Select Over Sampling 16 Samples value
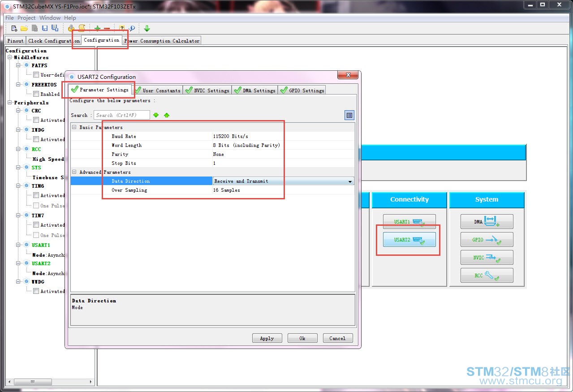 pos(226,190)
